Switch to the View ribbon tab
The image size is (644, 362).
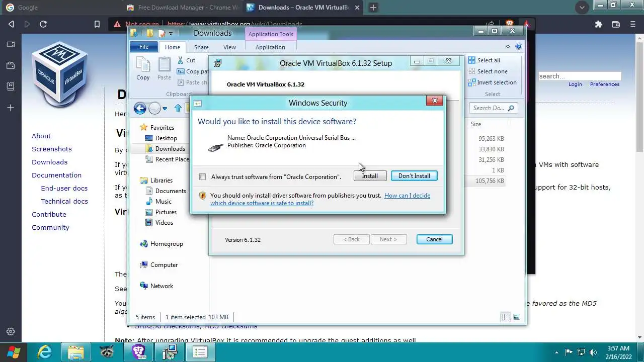(x=229, y=47)
